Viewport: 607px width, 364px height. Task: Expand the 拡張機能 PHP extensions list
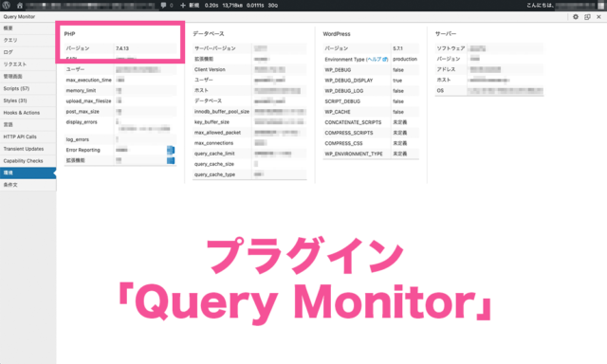point(171,160)
